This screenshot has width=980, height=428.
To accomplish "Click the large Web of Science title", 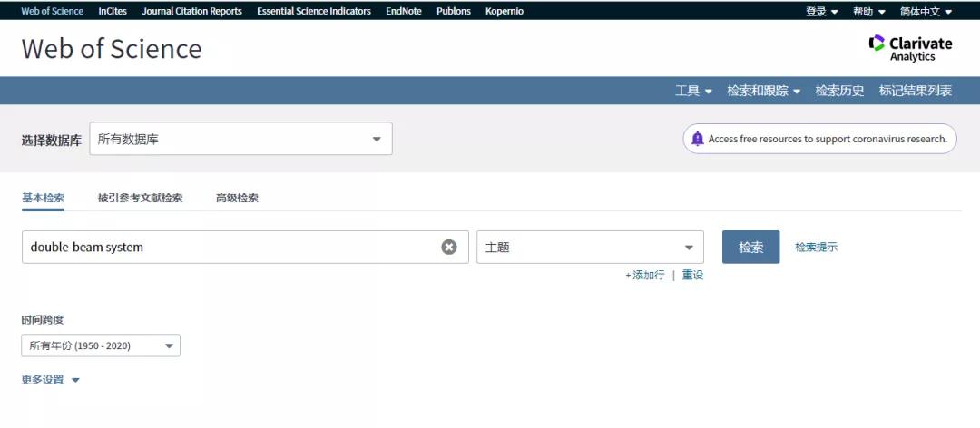I will click(x=112, y=49).
